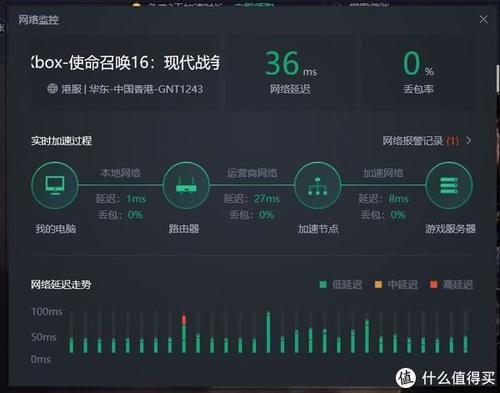Click the tallest green latency bar
The width and height of the screenshot is (500, 393).
(268, 332)
